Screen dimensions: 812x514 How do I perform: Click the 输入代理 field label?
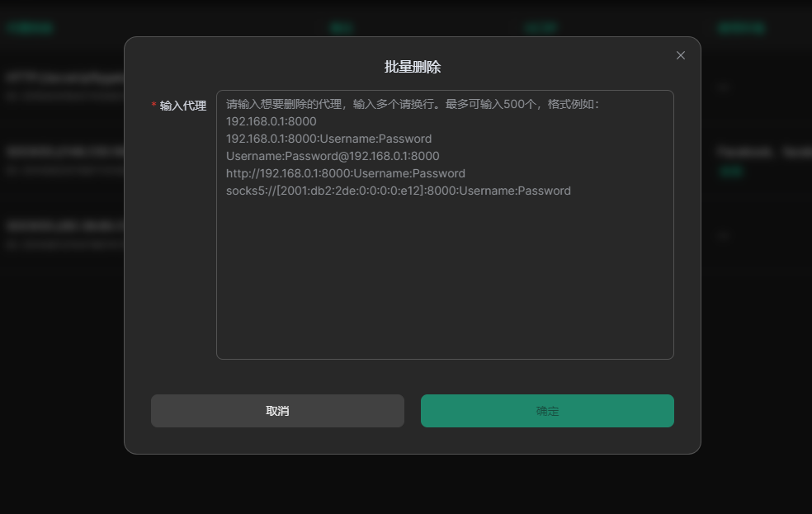tap(182, 106)
